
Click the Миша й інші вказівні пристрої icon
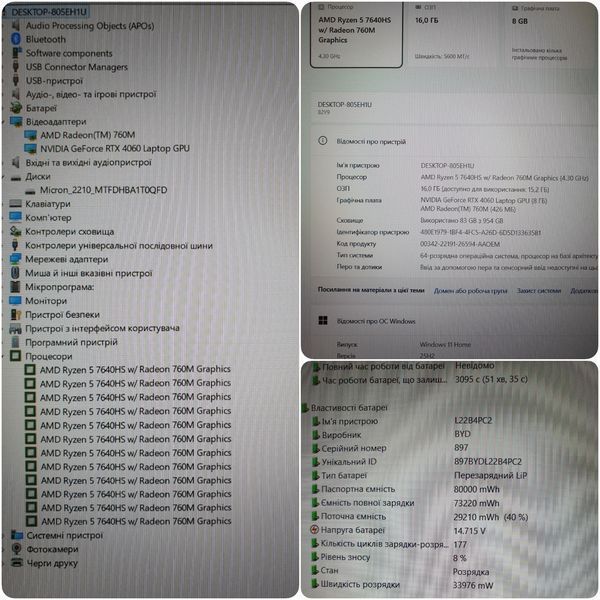16,273
